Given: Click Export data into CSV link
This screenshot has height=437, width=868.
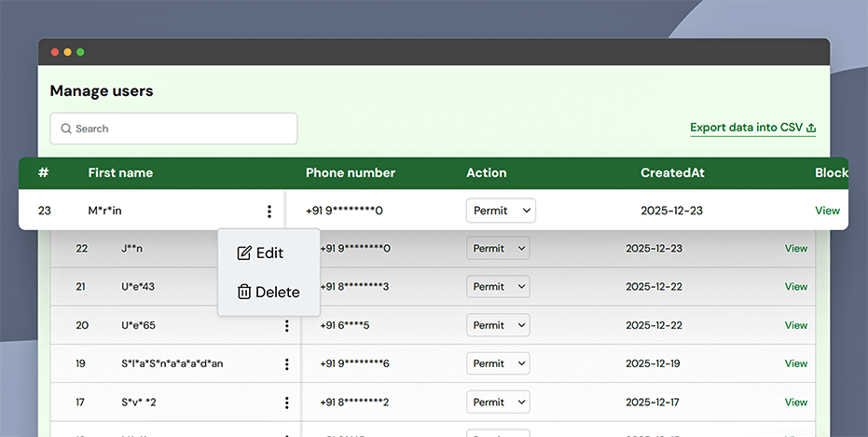Looking at the screenshot, I should (x=753, y=128).
